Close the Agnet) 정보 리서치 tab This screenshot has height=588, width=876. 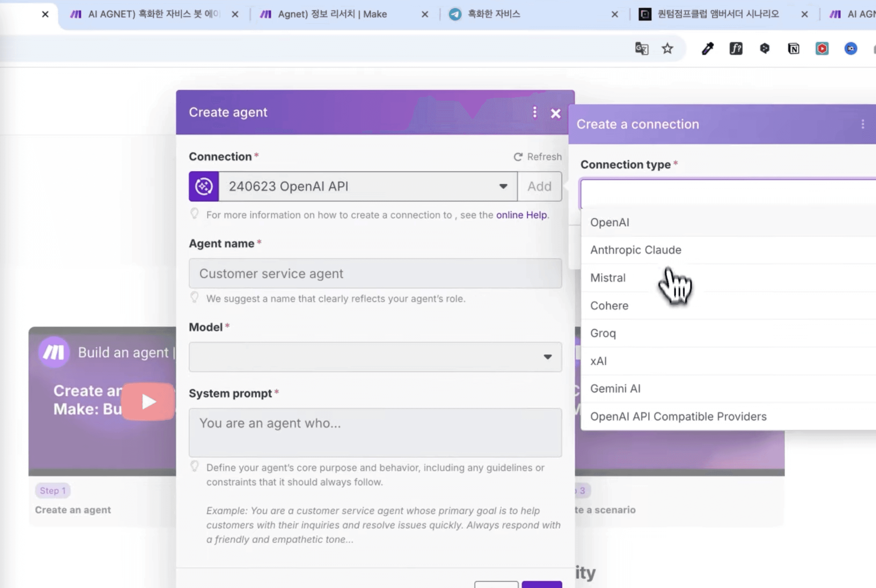click(425, 14)
